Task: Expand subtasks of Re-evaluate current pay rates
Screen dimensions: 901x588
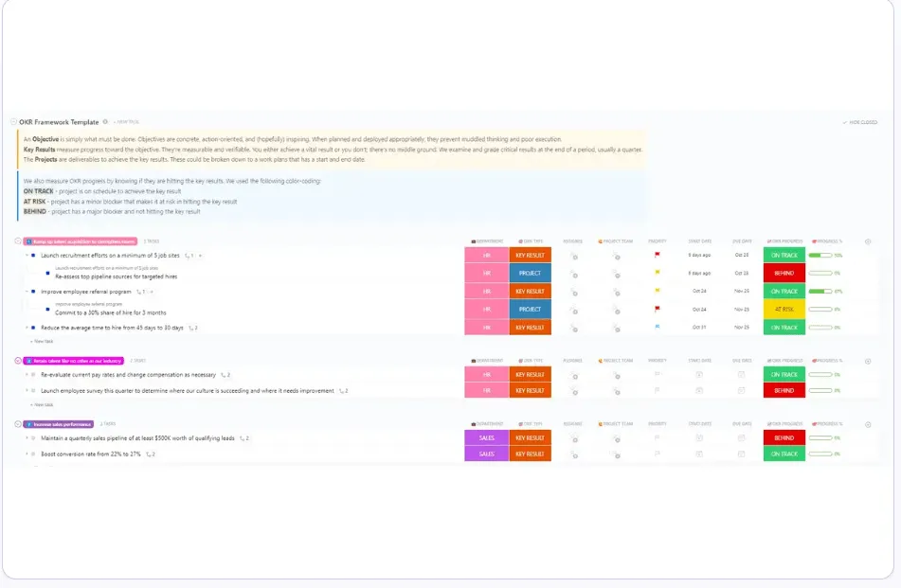Action: (27, 375)
